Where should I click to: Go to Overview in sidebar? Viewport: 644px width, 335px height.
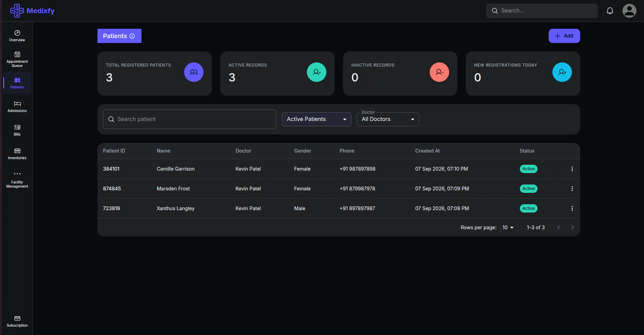(17, 36)
